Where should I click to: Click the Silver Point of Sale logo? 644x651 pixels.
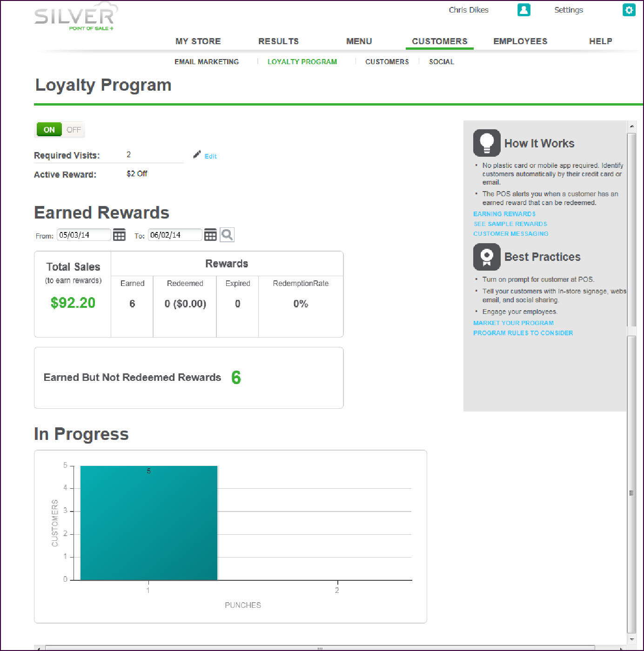(x=76, y=17)
